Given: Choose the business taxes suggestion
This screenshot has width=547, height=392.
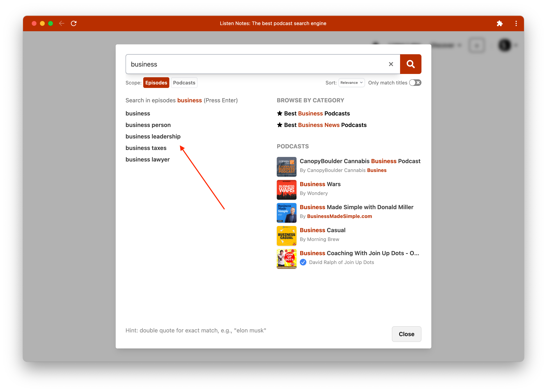Looking at the screenshot, I should [146, 148].
